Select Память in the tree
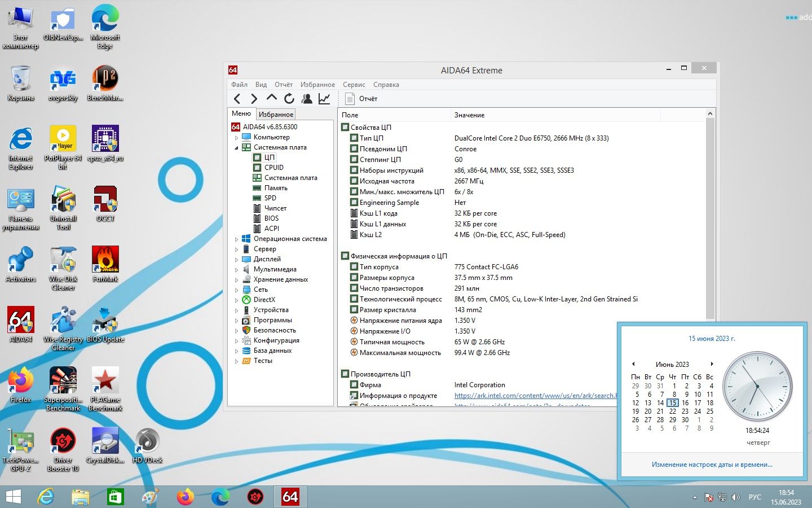Viewport: 812px width, 508px height. tap(276, 188)
